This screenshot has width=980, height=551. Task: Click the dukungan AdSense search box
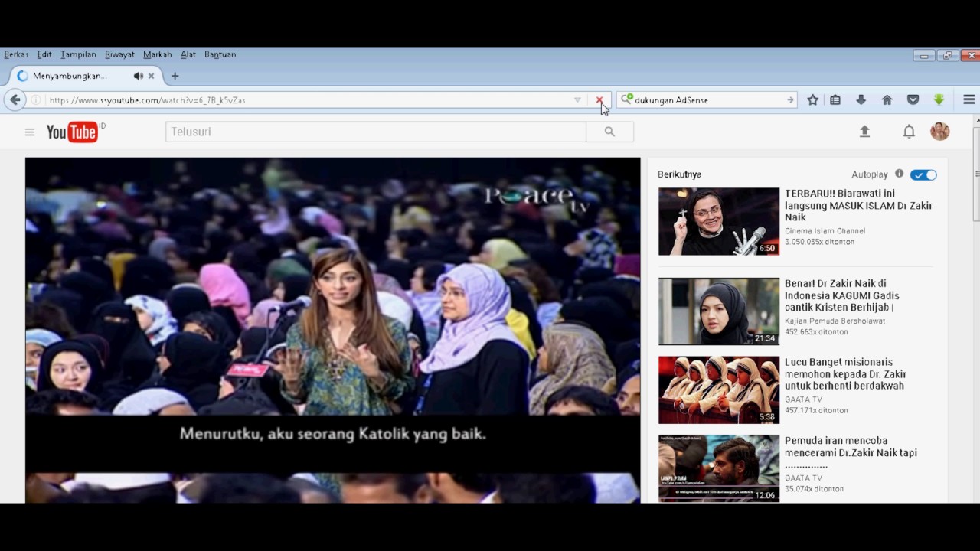click(x=708, y=99)
